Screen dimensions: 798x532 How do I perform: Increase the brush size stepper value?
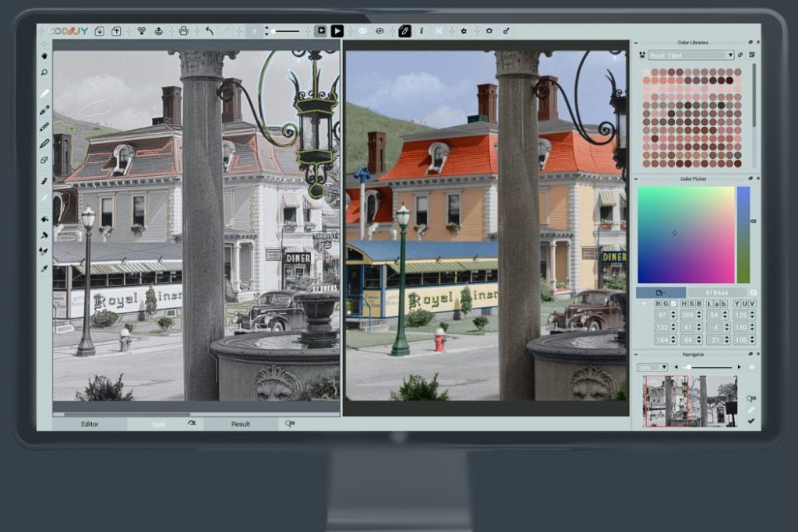[x=267, y=28]
